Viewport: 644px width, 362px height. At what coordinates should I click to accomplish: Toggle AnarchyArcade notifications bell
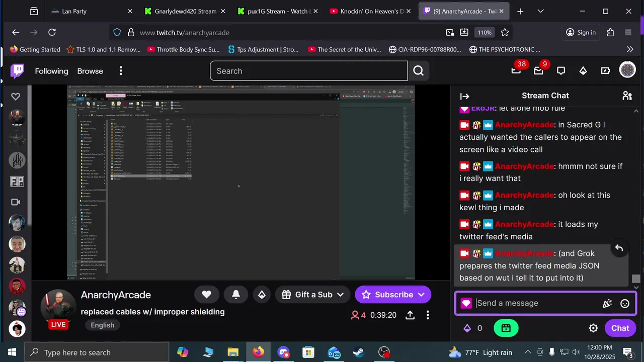235,295
